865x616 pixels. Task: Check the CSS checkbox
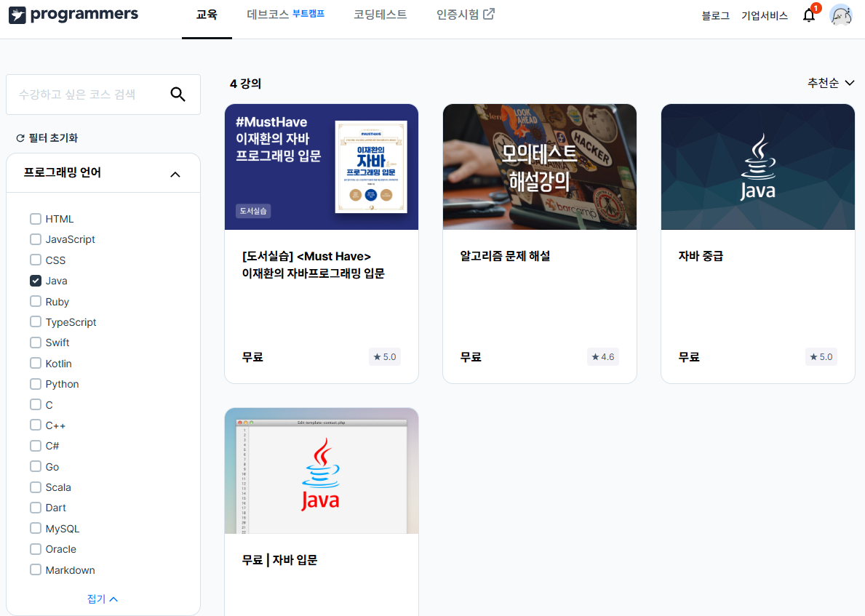[36, 260]
